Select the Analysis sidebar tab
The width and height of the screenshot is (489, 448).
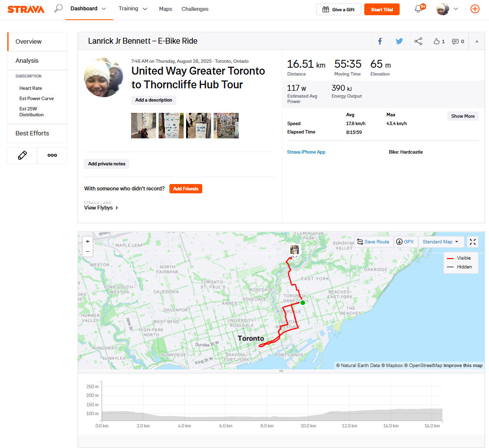click(37, 60)
